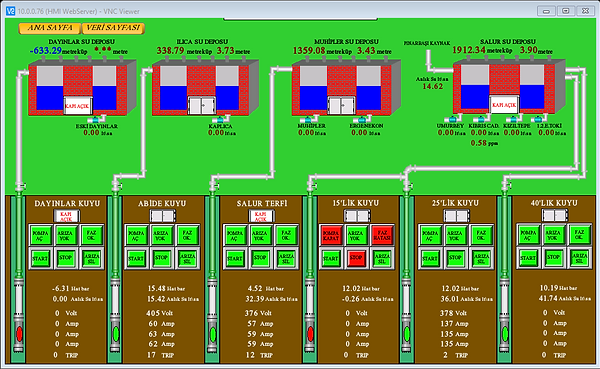This screenshot has width=600, height=369.
Task: Click the green pump lamp beside SALUR TERFİ
Action: point(212,334)
